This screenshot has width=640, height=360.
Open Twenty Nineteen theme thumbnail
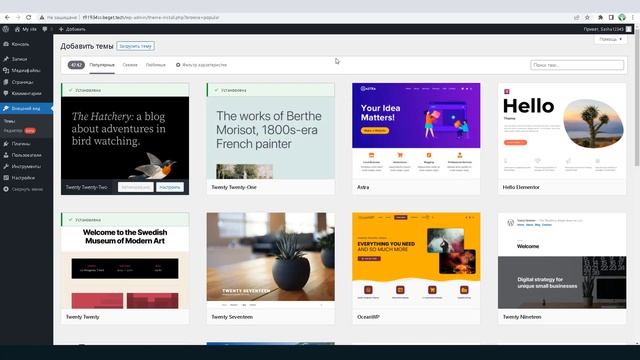click(x=562, y=260)
